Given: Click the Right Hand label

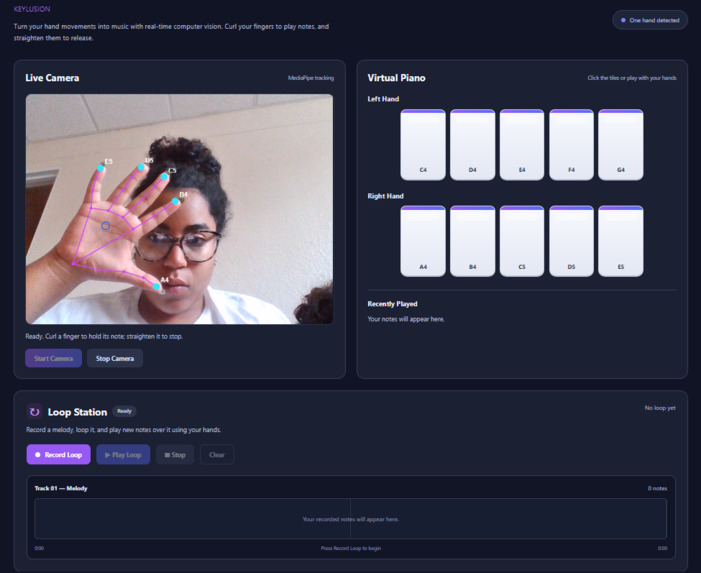Looking at the screenshot, I should pyautogui.click(x=385, y=196).
